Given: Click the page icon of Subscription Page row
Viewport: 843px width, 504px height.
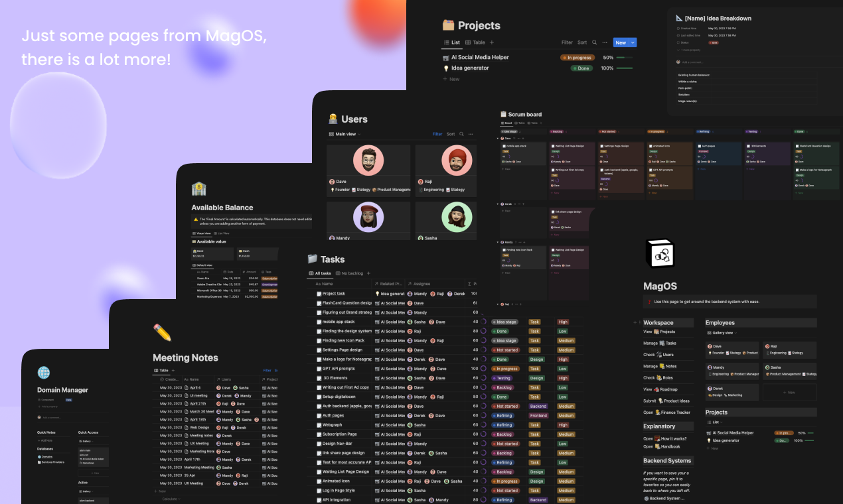Looking at the screenshot, I should pyautogui.click(x=319, y=434).
